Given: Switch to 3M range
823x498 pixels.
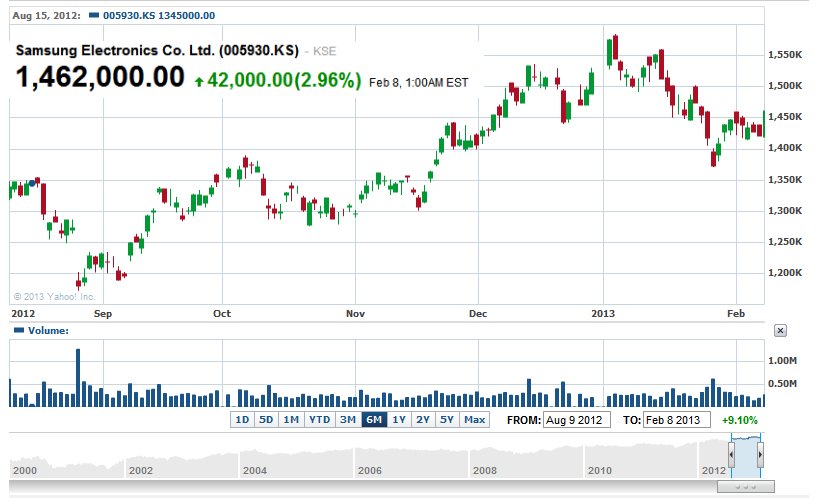Looking at the screenshot, I should click(x=347, y=420).
